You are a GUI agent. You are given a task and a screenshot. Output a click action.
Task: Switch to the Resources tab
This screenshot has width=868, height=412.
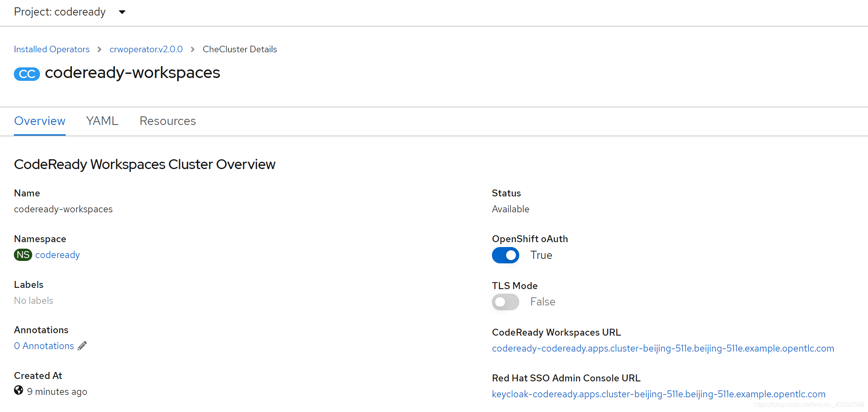[168, 121]
